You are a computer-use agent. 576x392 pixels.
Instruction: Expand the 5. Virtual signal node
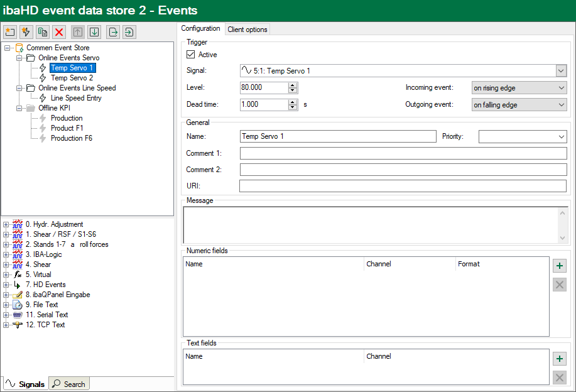coord(6,275)
